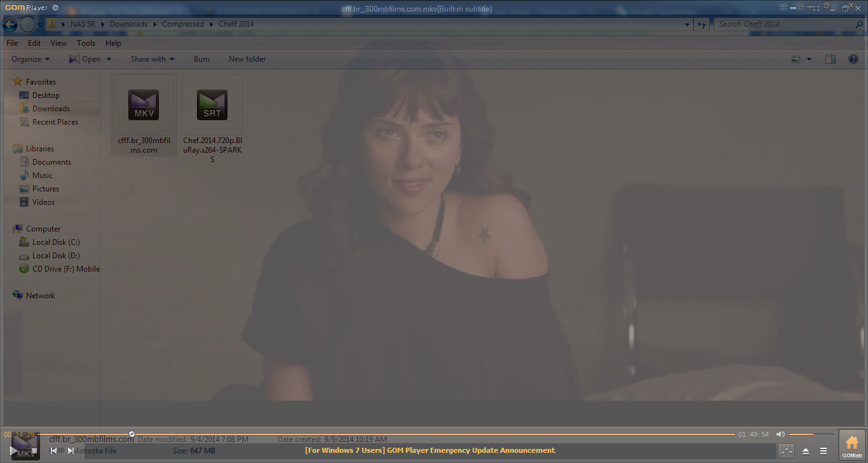Click the elapsed time 00:14:29 display
This screenshot has width=868, height=463.
coord(19,434)
